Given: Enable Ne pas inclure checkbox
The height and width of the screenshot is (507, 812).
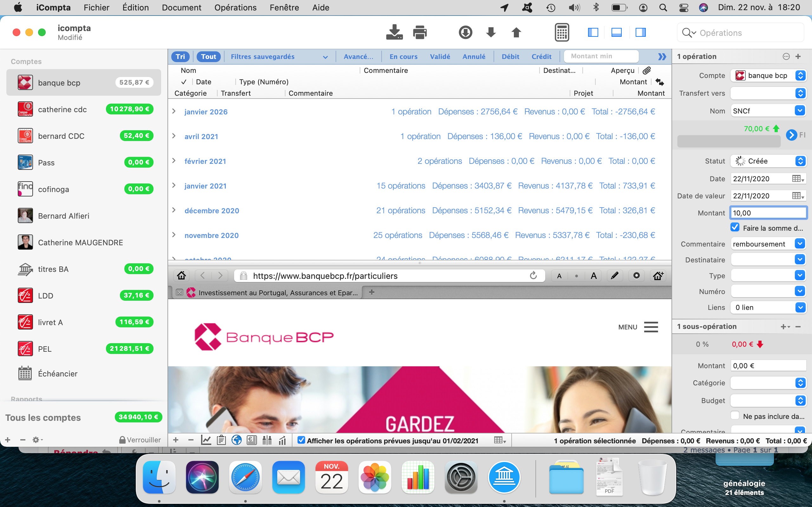Looking at the screenshot, I should click(735, 416).
